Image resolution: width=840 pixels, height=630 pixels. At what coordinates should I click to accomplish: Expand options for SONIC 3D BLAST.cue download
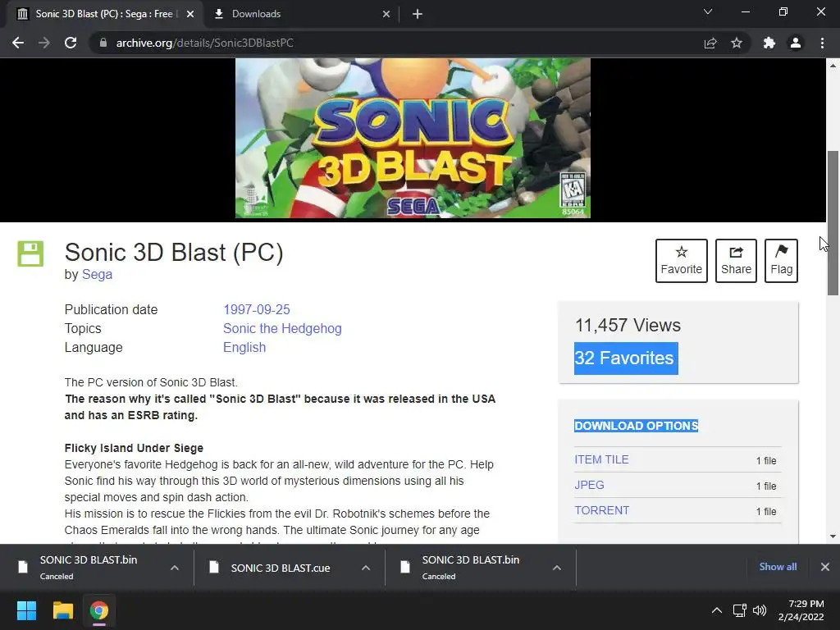point(366,568)
